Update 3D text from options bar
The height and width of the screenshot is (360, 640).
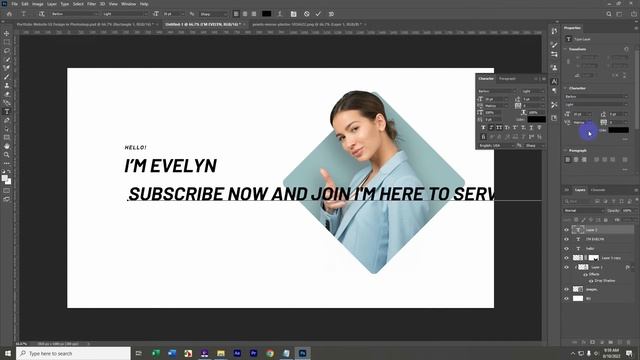[x=331, y=14]
